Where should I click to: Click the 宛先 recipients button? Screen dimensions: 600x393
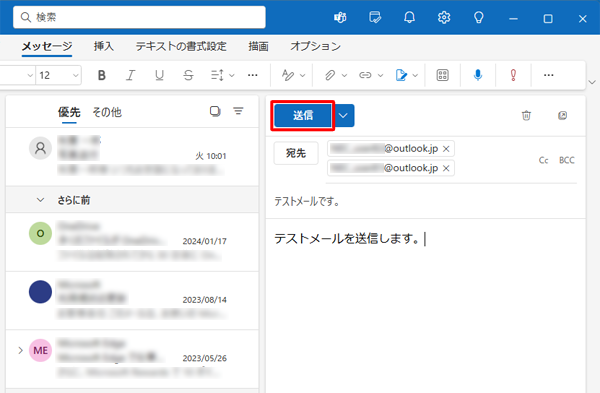click(296, 153)
